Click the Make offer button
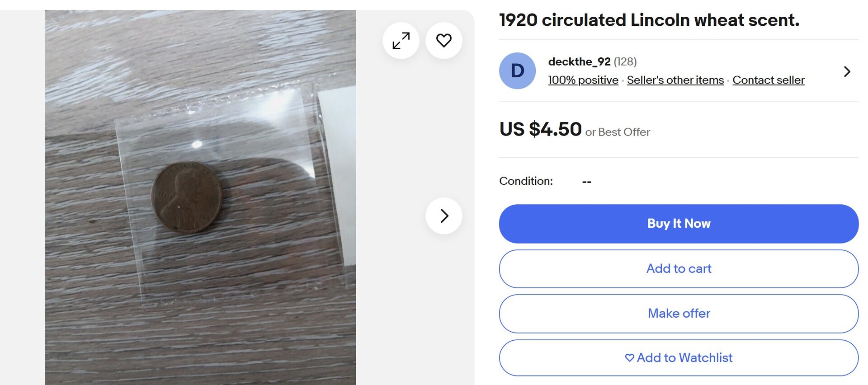Screen dimensions: 868x385 pos(679,314)
